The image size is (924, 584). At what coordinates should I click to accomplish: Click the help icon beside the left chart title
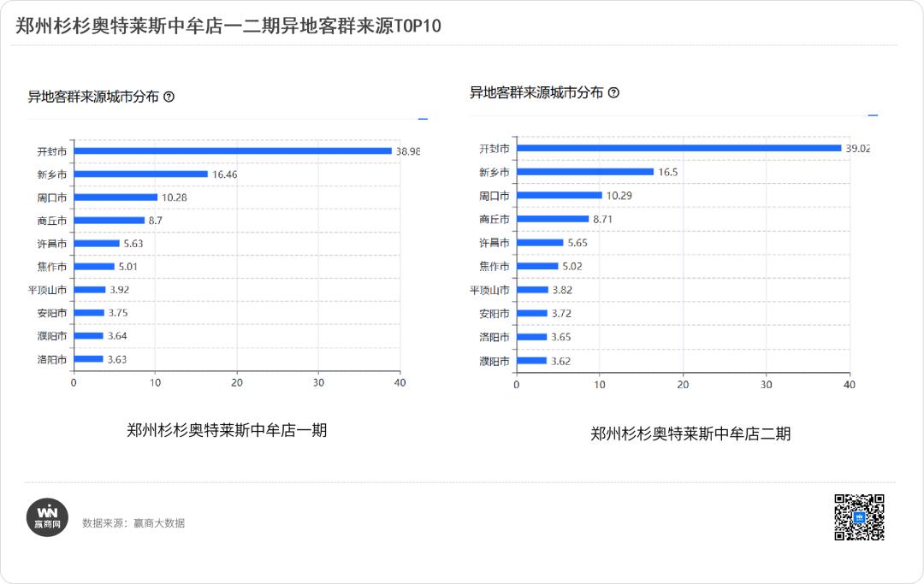169,97
